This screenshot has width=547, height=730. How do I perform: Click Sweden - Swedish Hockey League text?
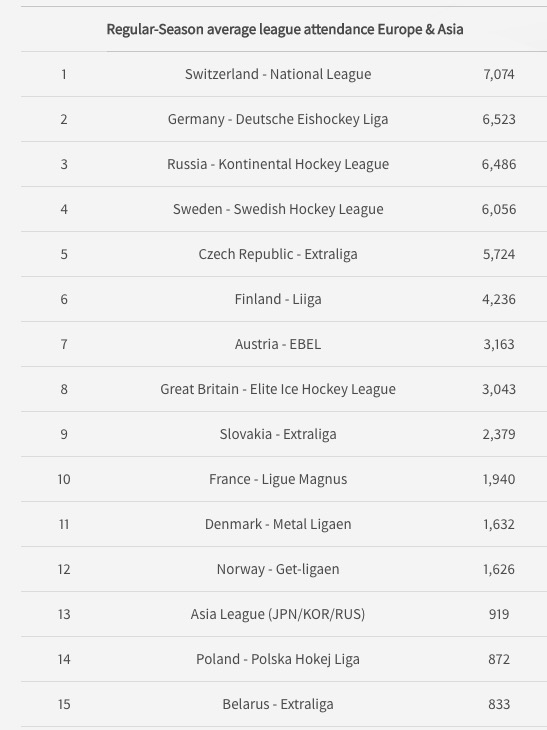point(278,209)
